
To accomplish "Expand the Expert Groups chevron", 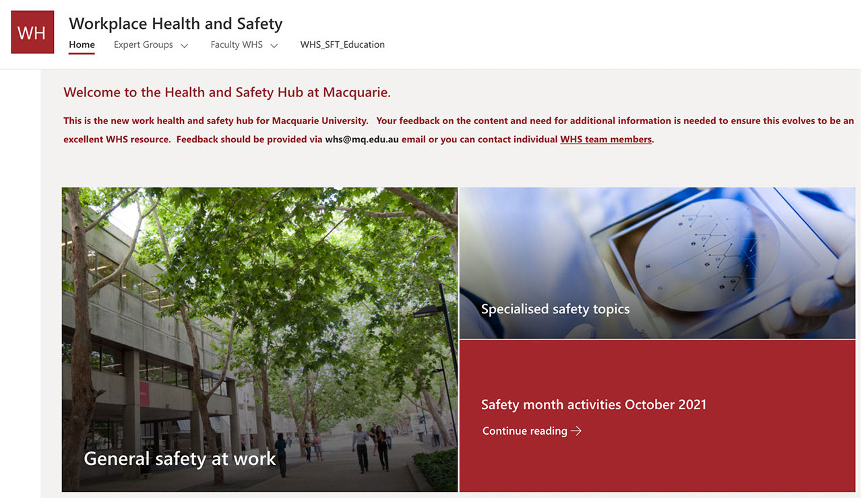I will [x=184, y=46].
